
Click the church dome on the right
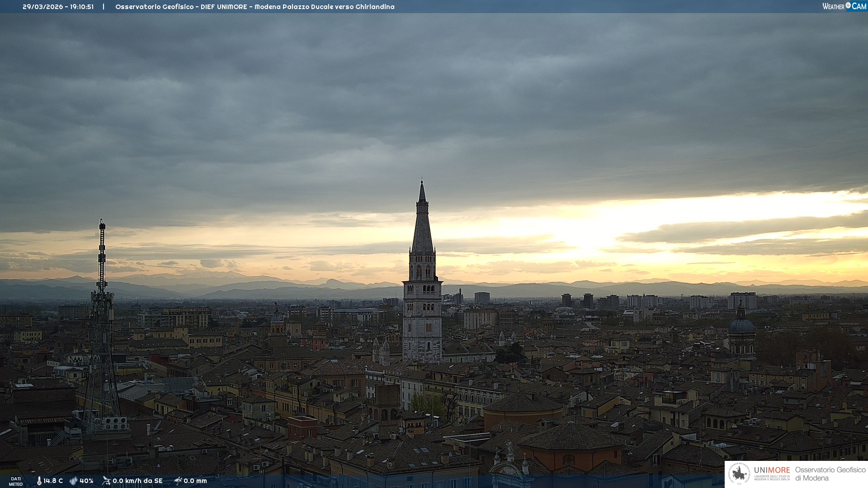point(741,326)
